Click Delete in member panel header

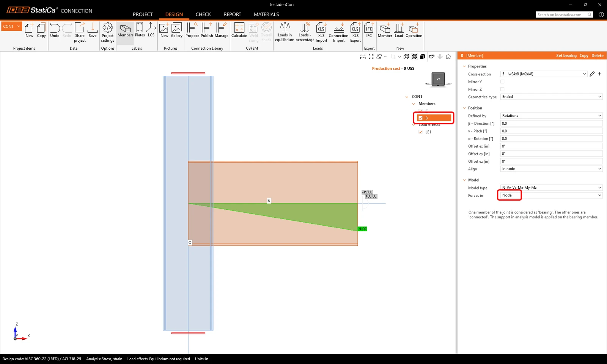click(597, 56)
